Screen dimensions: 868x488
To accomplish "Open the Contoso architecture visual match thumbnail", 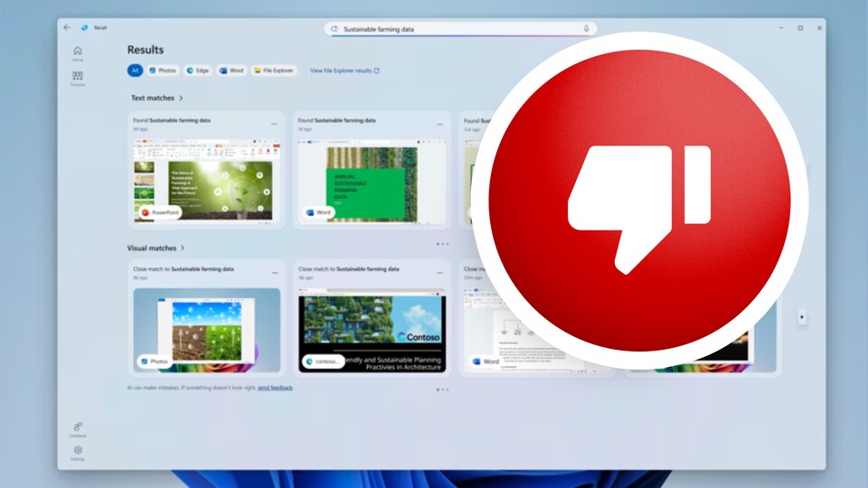I will pos(372,330).
